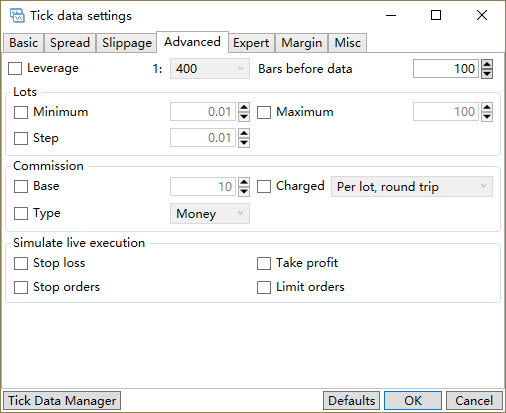Expand the Per lot, round trip dropdown
506x413 pixels.
(412, 187)
